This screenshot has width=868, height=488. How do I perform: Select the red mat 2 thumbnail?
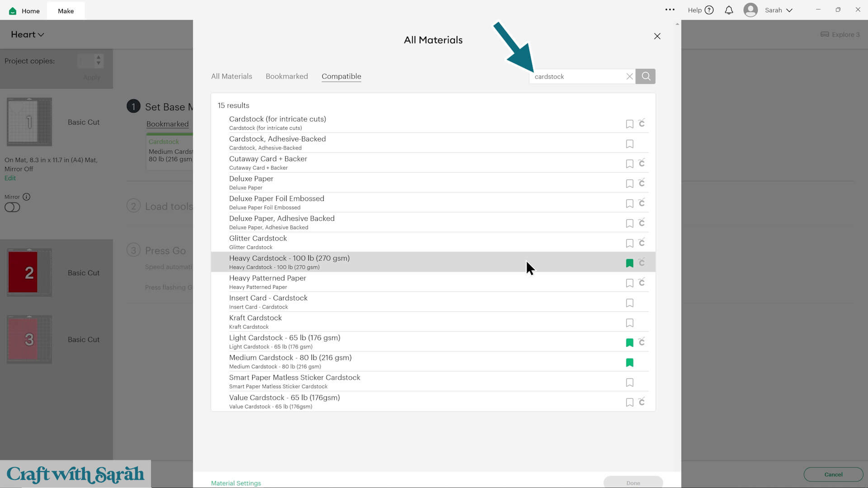(x=29, y=272)
